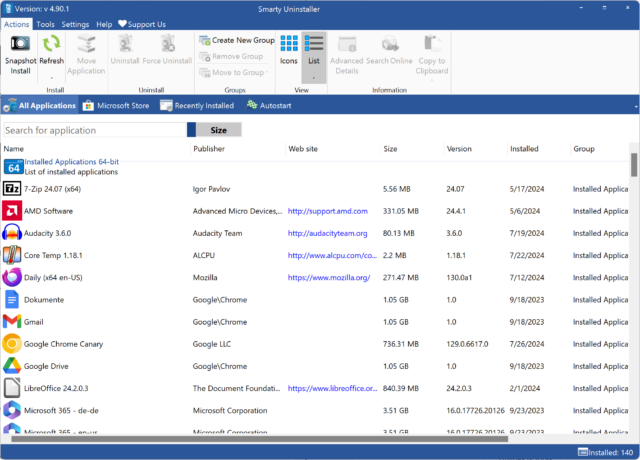The image size is (640, 460).
Task: Open the List view dropdown arrow
Action: (313, 78)
